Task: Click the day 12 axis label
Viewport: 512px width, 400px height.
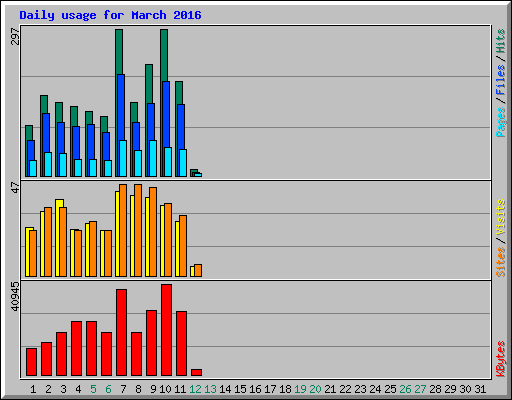Action: tap(195, 389)
